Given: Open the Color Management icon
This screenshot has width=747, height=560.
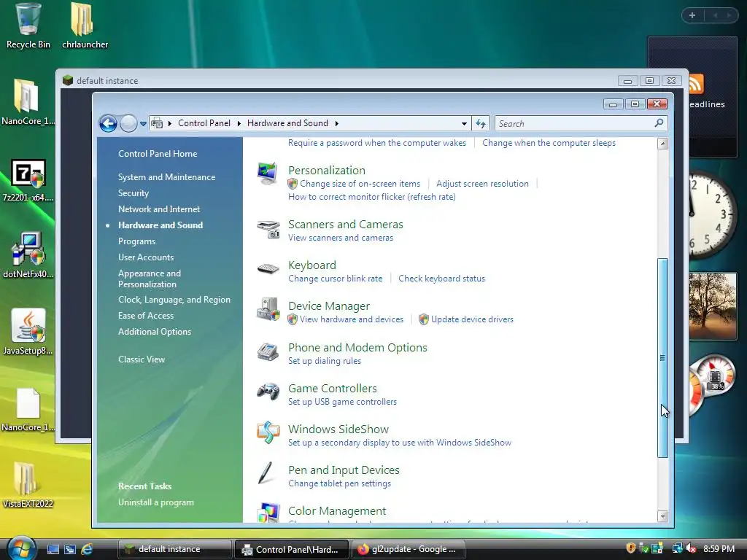Looking at the screenshot, I should pyautogui.click(x=268, y=513).
